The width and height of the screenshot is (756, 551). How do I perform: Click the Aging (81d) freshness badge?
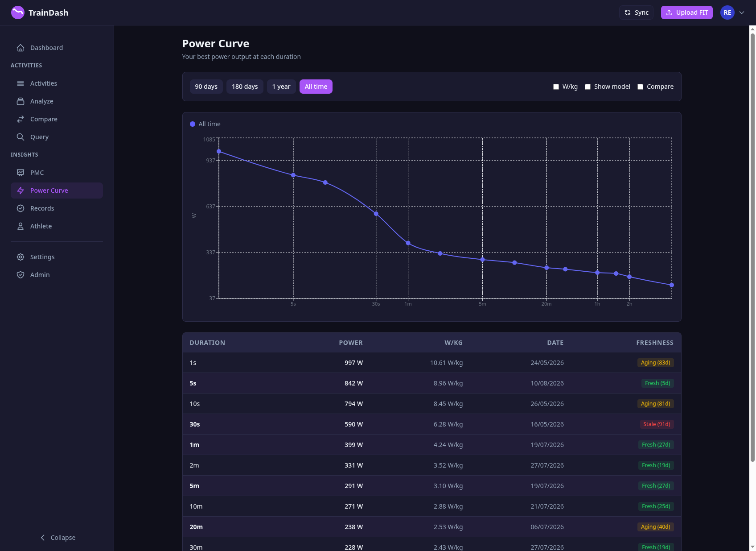655,404
